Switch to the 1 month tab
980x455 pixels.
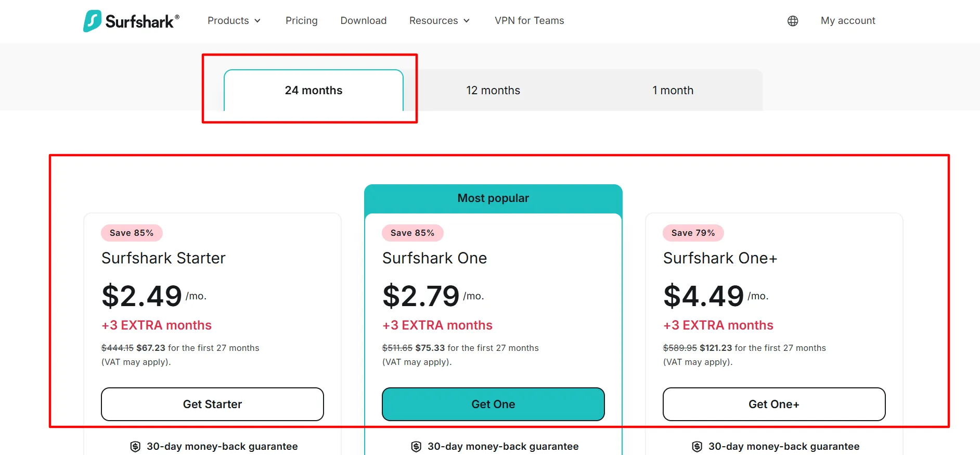pyautogui.click(x=673, y=90)
